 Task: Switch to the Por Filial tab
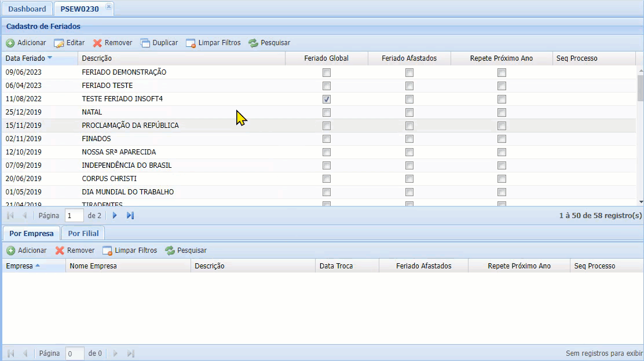[83, 233]
